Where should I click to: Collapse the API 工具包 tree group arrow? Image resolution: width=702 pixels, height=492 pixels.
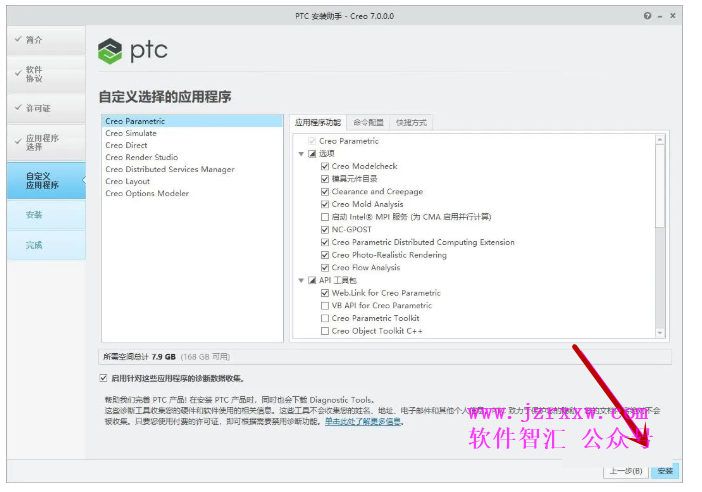pos(301,280)
